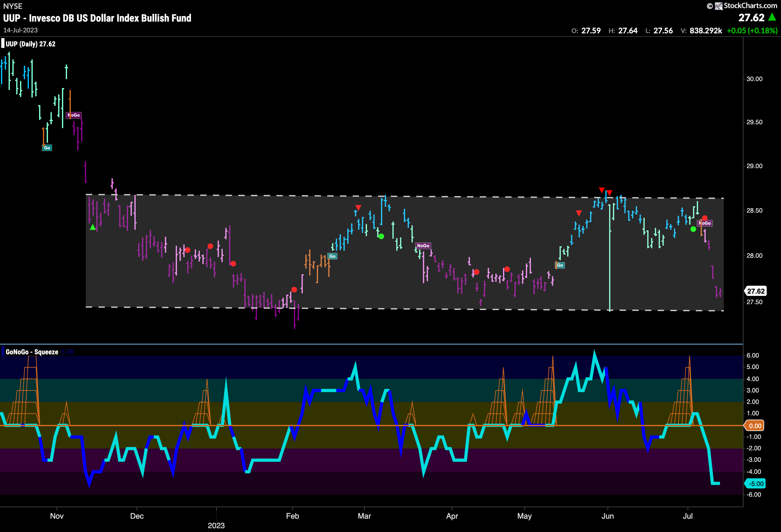
Task: Click the Nov label on time axis
Action: (x=57, y=516)
